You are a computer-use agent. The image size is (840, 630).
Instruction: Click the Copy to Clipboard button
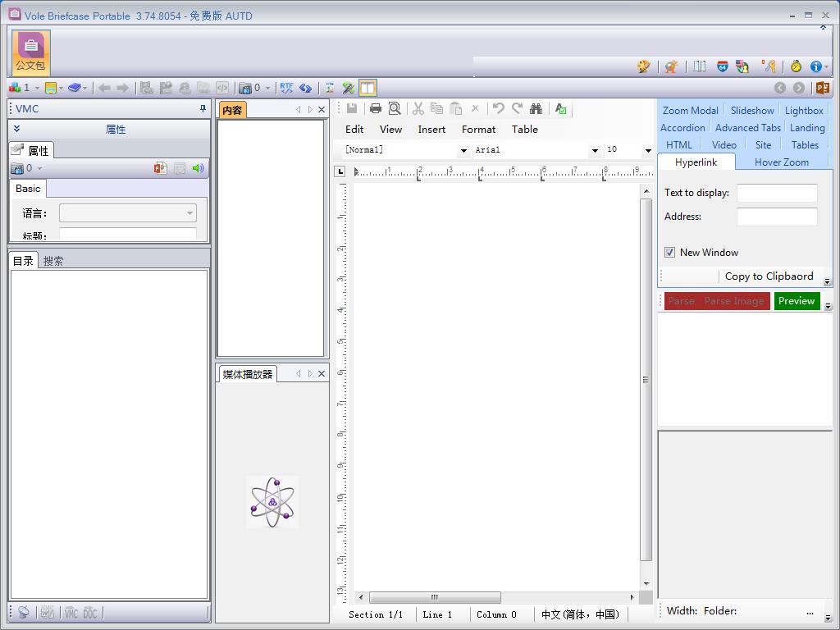point(769,276)
